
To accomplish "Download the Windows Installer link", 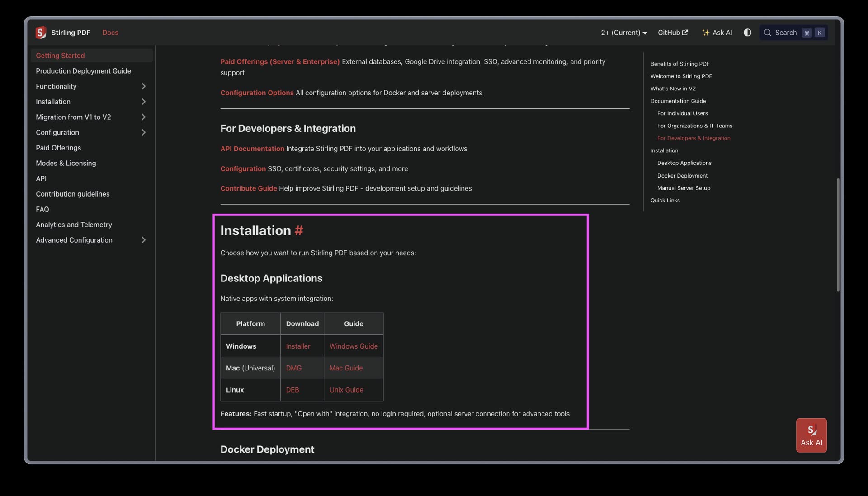I will 298,346.
